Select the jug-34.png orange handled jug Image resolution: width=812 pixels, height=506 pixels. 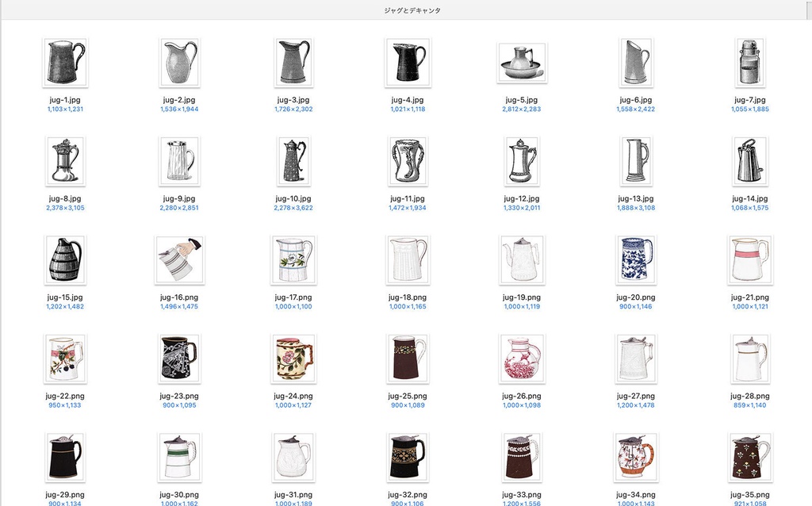pos(636,458)
